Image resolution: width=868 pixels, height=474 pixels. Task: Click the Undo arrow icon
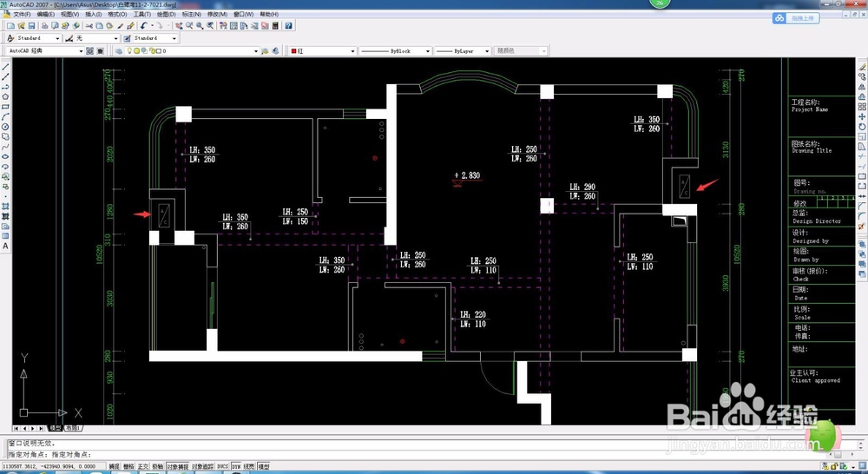(x=143, y=26)
